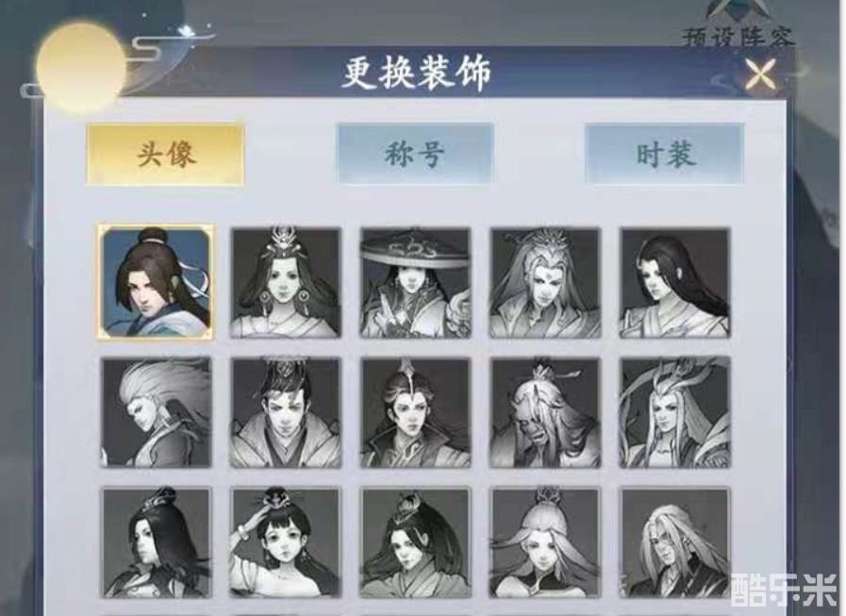
Task: Choose the avatar with pointed forehead ornament
Action: point(415,413)
